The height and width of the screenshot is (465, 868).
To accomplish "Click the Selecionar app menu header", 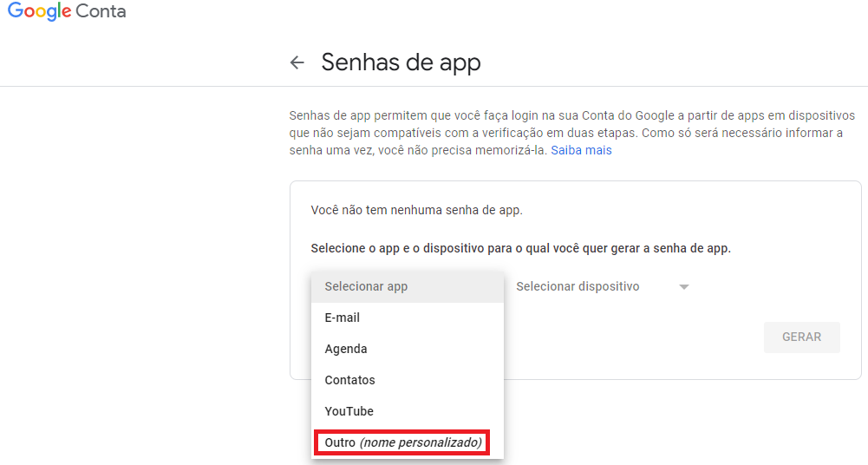I will [x=408, y=287].
